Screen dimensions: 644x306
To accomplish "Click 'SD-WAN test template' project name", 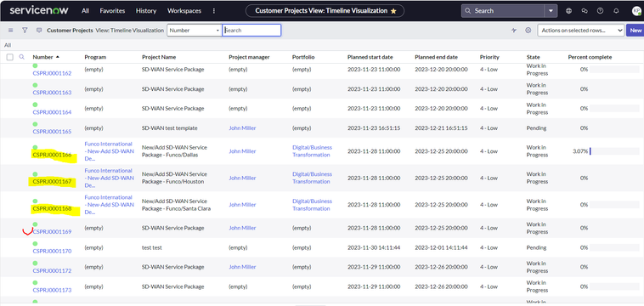I will [170, 128].
